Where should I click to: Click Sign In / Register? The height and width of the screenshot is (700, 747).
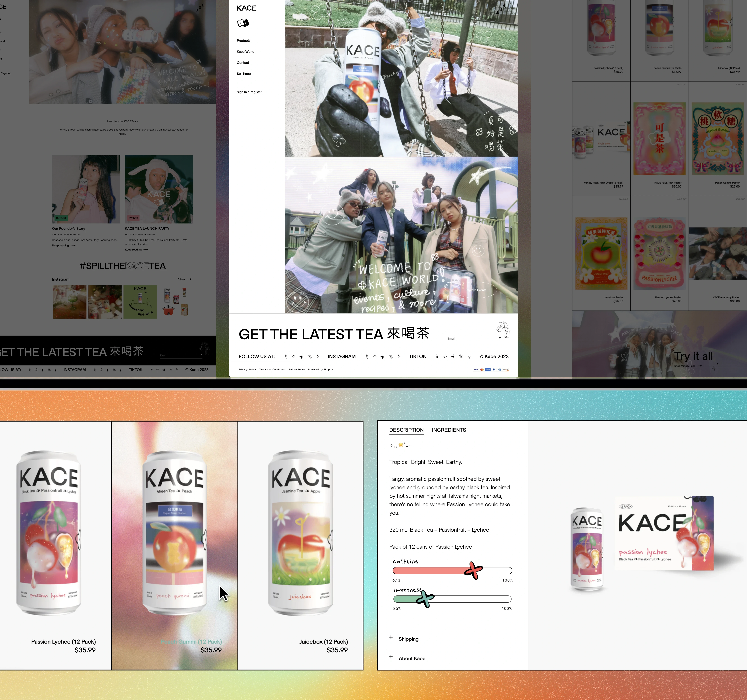pos(249,92)
